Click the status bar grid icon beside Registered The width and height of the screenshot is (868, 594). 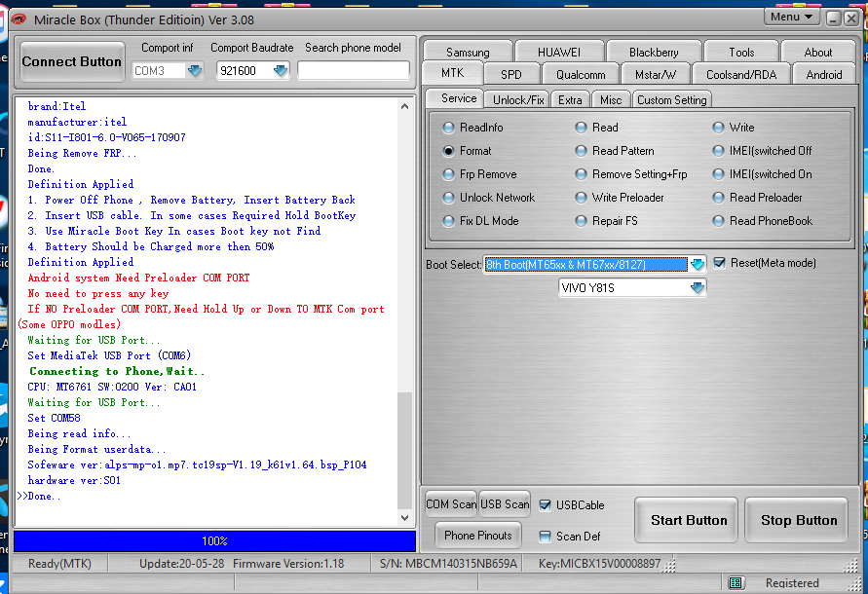point(736,582)
